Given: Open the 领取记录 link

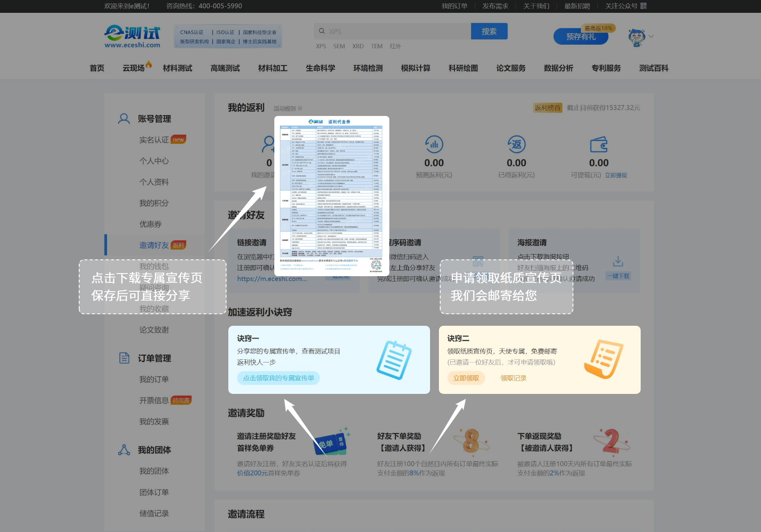Looking at the screenshot, I should coord(513,378).
